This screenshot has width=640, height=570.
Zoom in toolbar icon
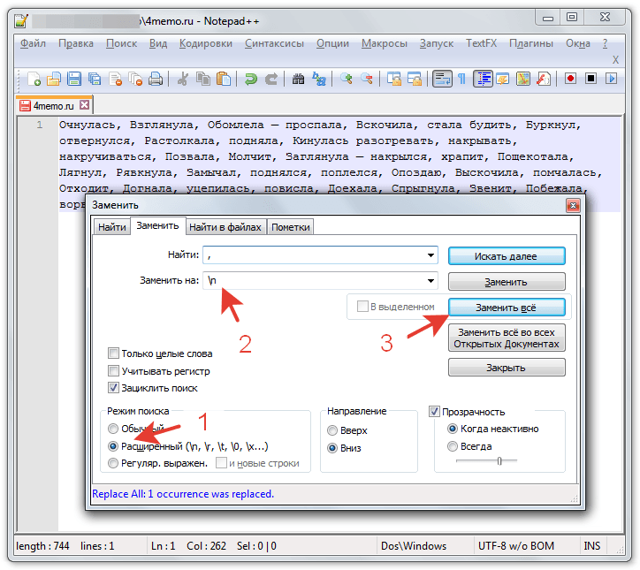click(346, 78)
